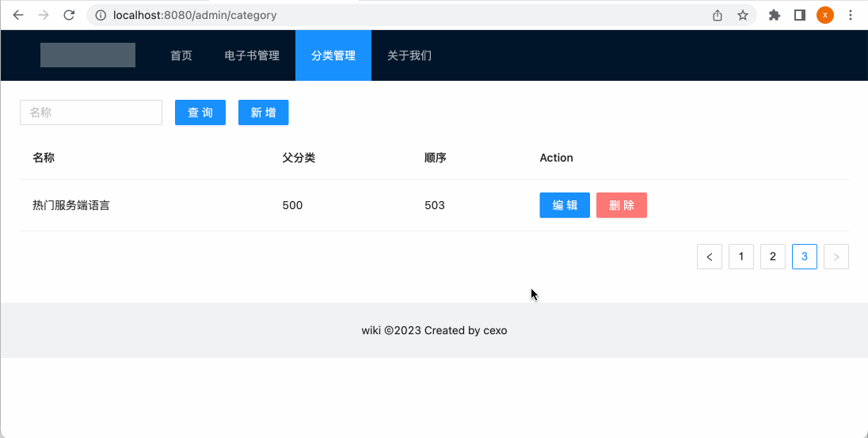
Task: Go to pagination page 1
Action: point(741,257)
